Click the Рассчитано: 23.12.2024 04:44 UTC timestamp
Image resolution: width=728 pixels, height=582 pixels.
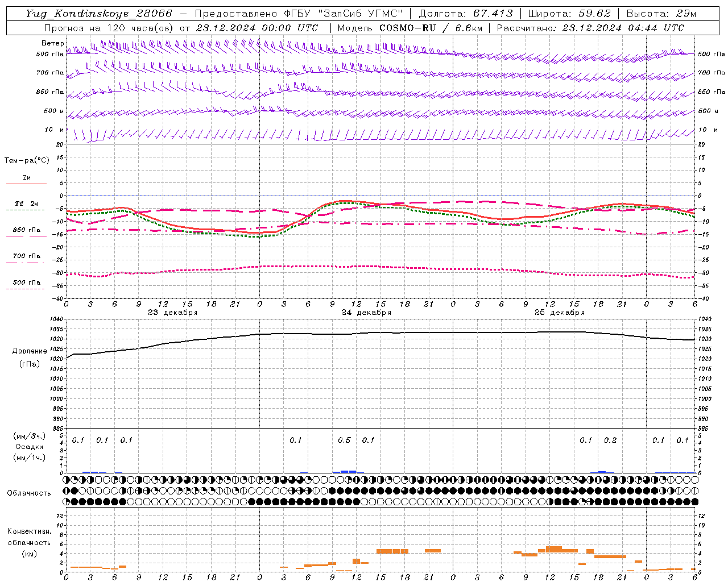(x=590, y=28)
